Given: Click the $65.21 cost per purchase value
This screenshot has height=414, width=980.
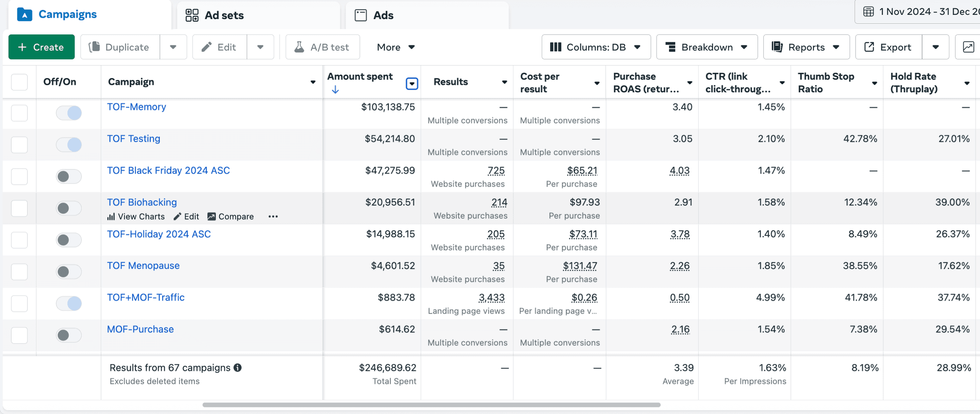Looking at the screenshot, I should (582, 171).
